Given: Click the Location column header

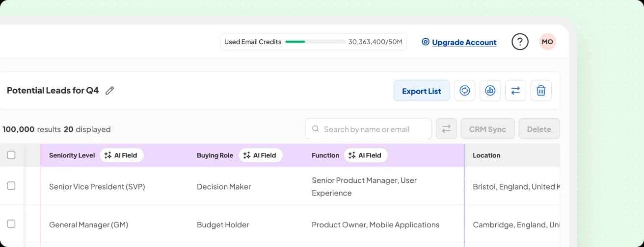Looking at the screenshot, I should click(486, 155).
